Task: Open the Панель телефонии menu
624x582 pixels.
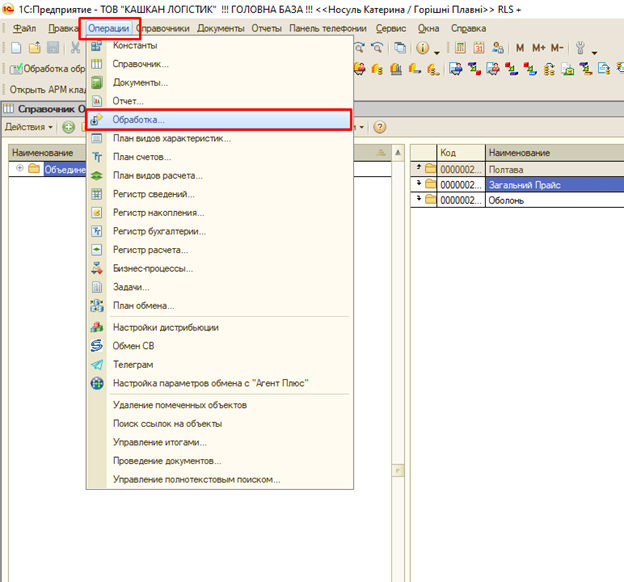Action: 328,28
